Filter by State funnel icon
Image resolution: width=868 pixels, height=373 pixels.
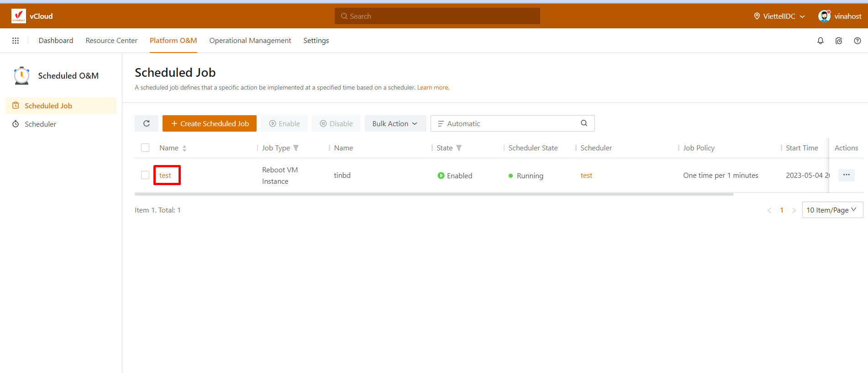459,148
